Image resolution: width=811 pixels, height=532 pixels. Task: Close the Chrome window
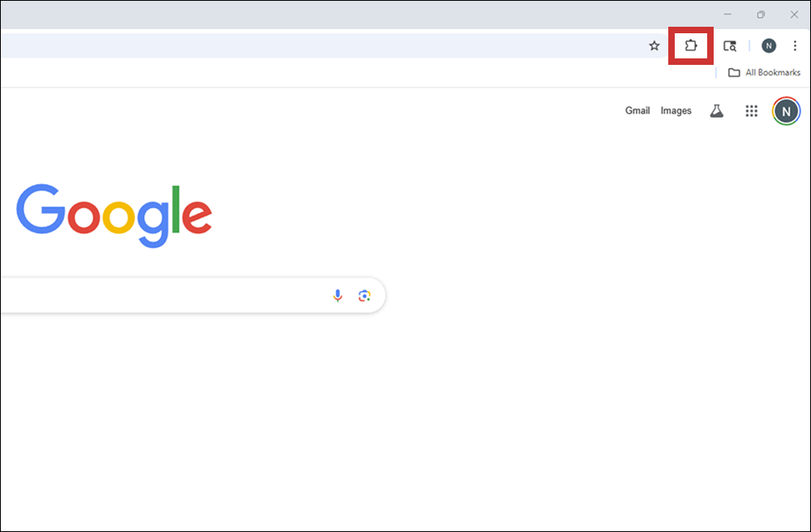795,15
